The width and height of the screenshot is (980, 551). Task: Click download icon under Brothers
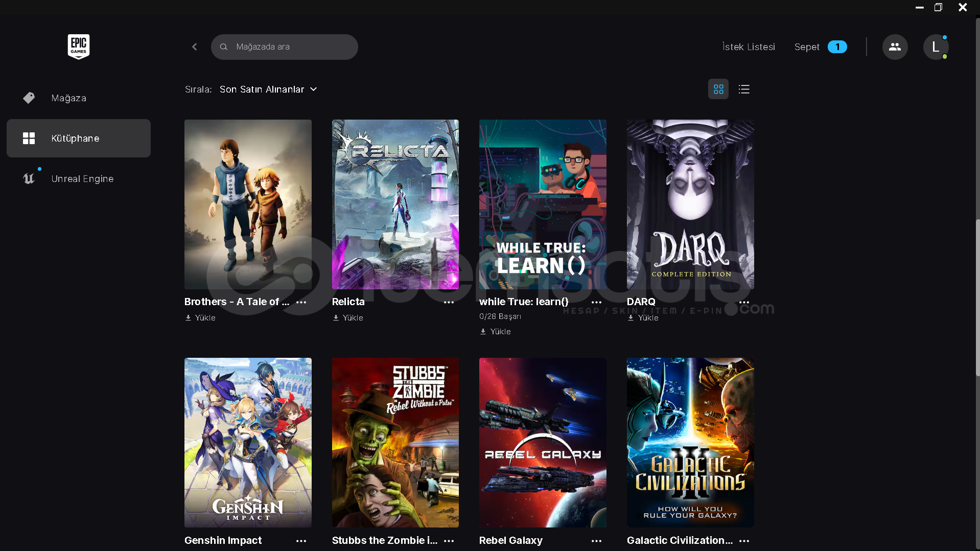tap(188, 318)
